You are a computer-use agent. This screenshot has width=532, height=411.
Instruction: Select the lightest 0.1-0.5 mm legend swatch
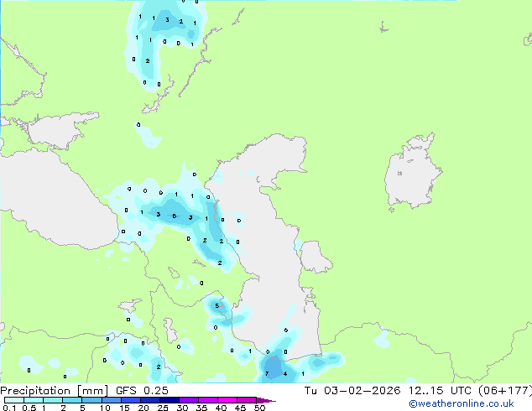(14, 400)
